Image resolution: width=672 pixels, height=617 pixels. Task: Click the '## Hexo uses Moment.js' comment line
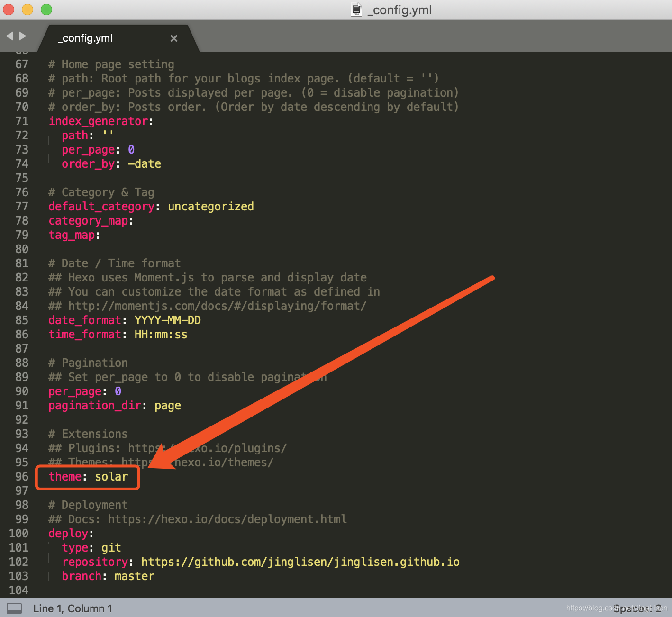coord(208,278)
